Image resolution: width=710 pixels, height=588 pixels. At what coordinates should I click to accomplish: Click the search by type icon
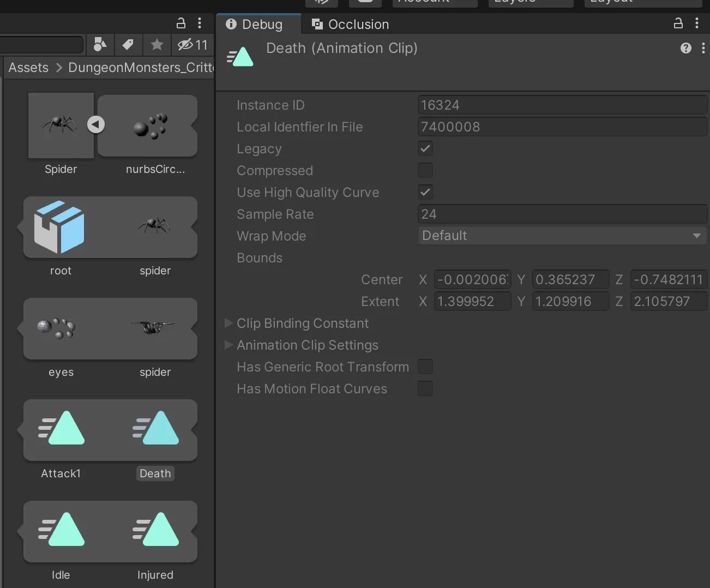click(100, 45)
